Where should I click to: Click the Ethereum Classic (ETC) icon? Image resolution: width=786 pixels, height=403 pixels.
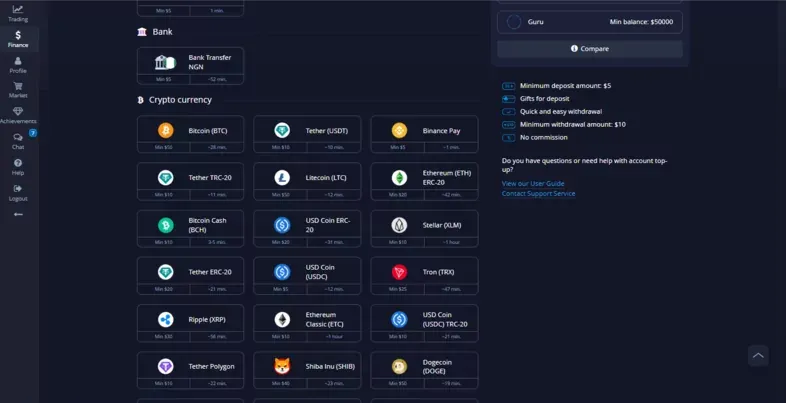[282, 319]
